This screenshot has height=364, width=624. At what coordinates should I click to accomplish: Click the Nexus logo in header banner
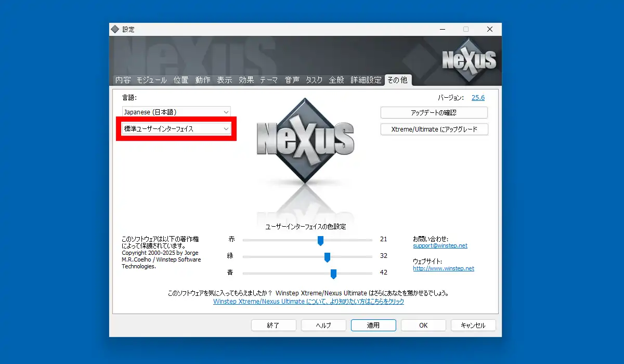click(469, 60)
